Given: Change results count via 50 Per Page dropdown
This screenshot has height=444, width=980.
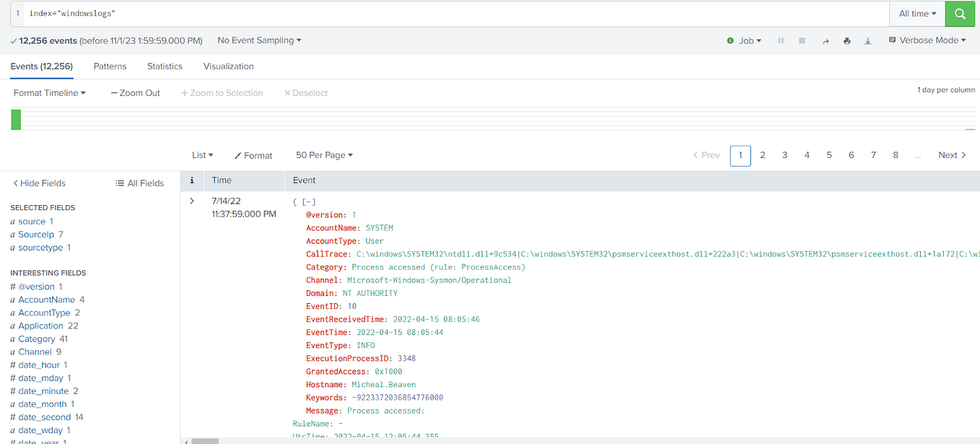Looking at the screenshot, I should click(322, 154).
